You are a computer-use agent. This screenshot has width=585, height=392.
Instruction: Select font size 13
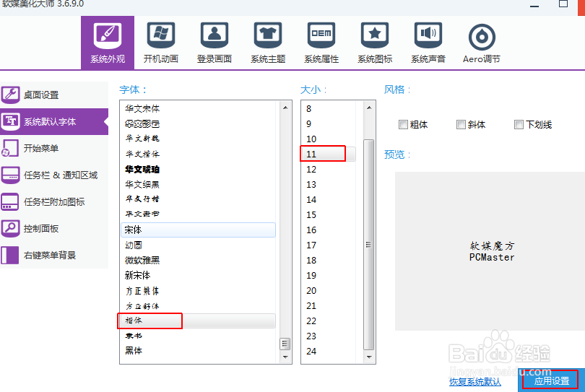pyautogui.click(x=329, y=184)
